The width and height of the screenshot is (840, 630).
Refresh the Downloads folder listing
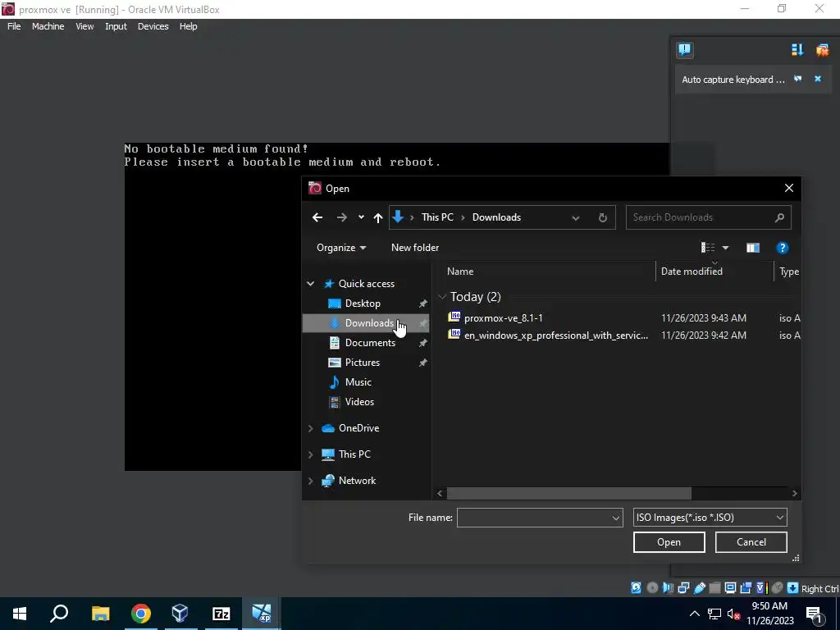pyautogui.click(x=603, y=217)
